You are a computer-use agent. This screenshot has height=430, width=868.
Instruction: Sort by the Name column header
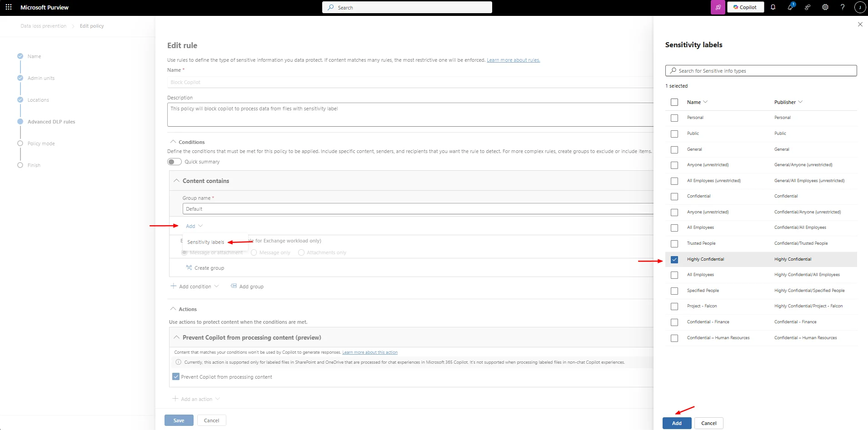click(697, 102)
